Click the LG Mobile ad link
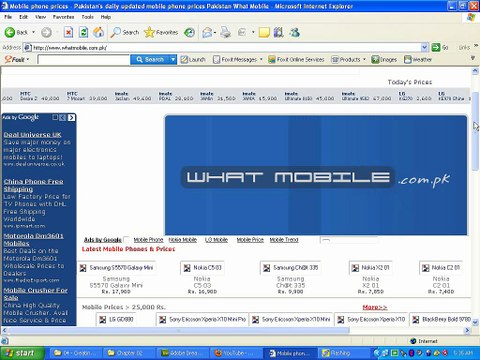 [x=216, y=240]
